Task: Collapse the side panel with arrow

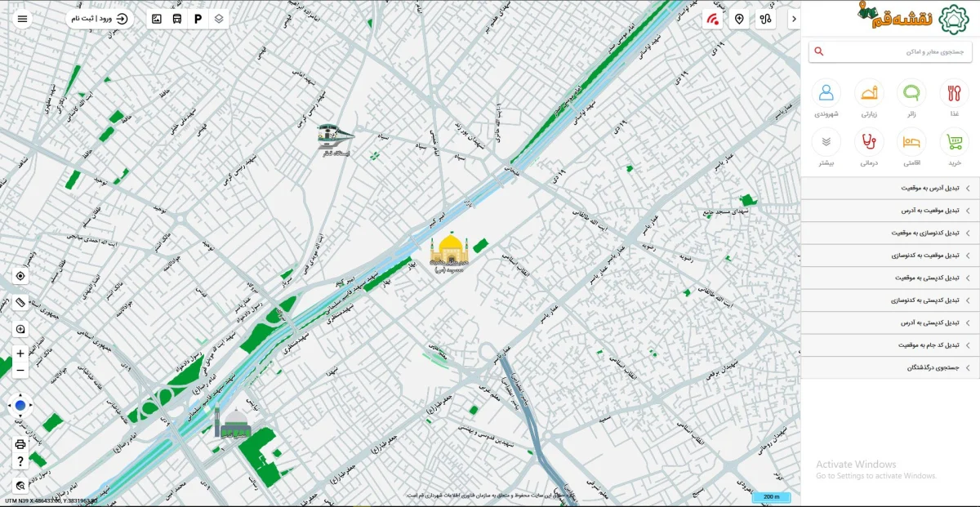Action: point(794,19)
